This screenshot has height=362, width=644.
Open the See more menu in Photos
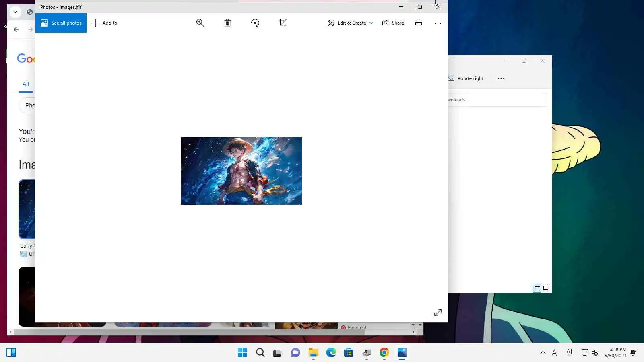coord(438,23)
